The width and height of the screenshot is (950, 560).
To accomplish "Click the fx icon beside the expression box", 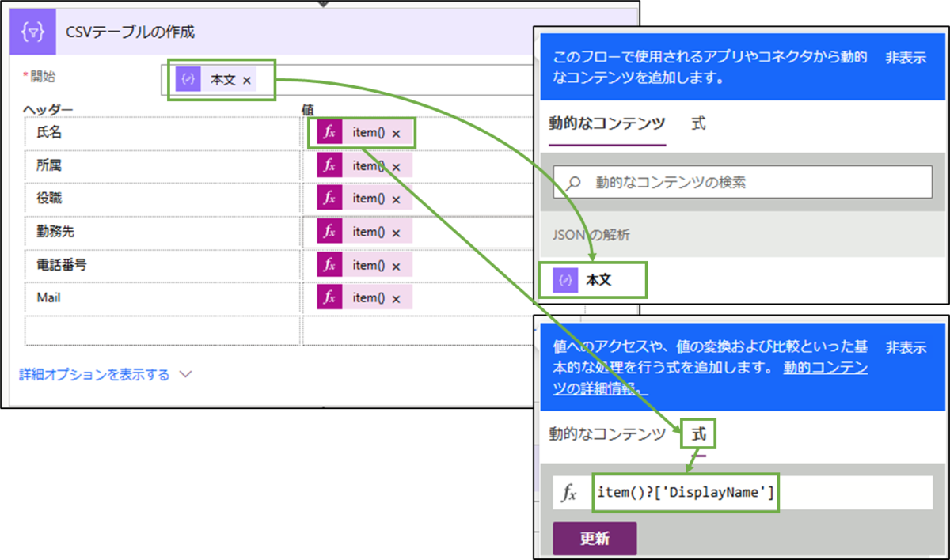I will point(569,493).
